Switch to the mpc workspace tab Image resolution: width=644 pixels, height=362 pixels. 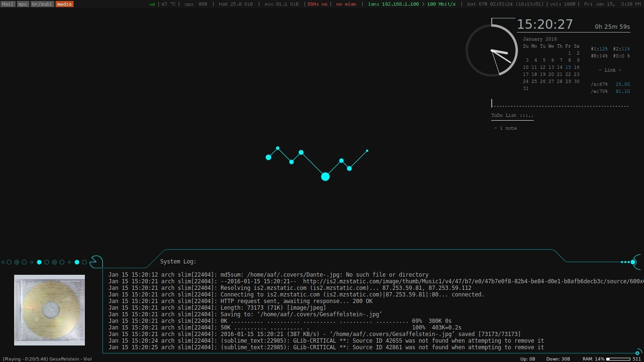(23, 4)
